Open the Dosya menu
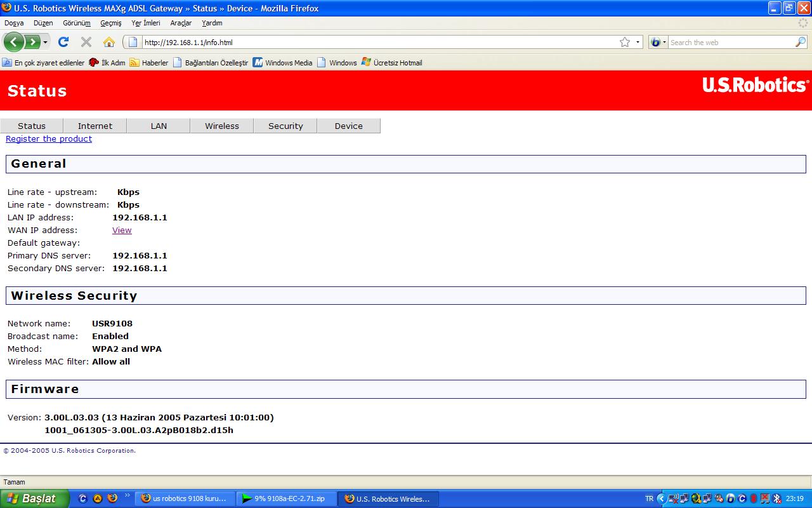 14,23
